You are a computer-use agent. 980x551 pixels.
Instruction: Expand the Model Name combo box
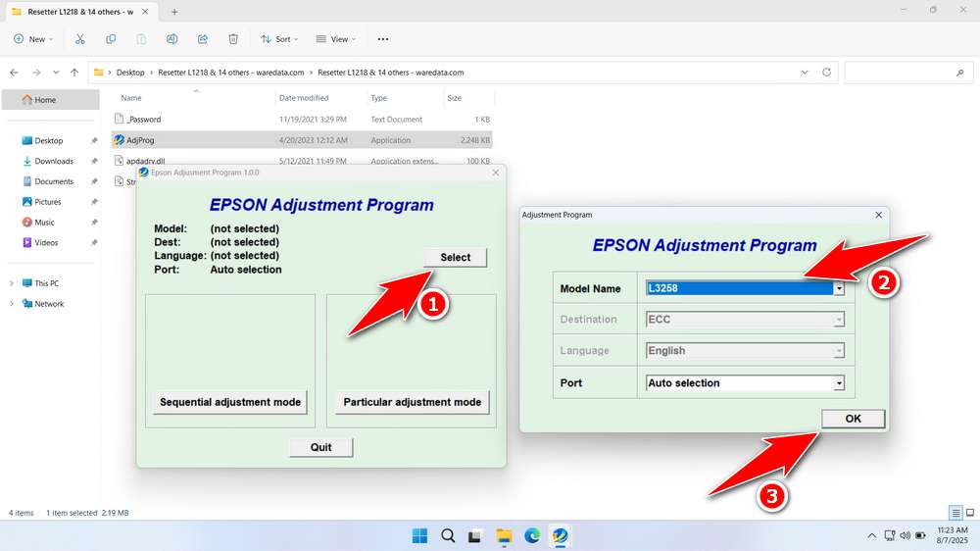click(839, 288)
